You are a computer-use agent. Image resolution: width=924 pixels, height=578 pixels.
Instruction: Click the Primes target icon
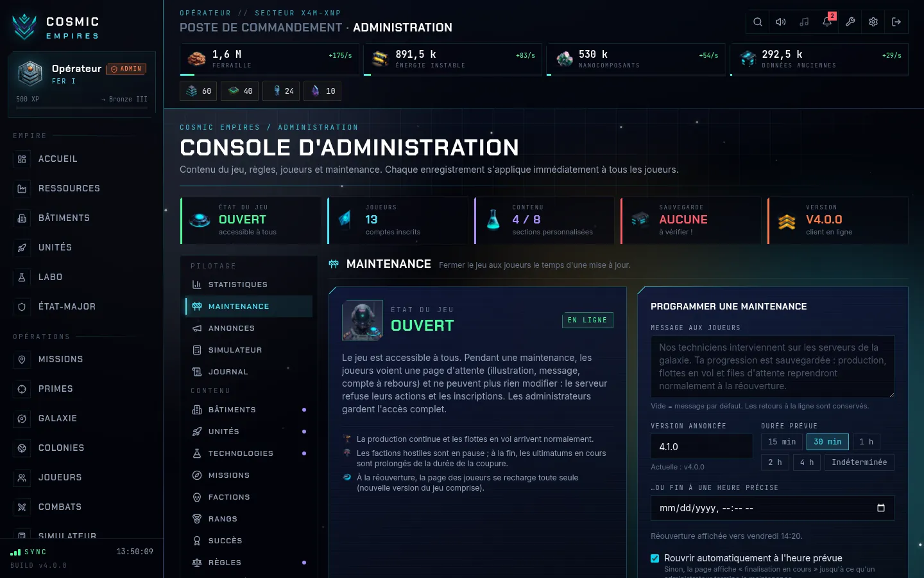coord(22,389)
